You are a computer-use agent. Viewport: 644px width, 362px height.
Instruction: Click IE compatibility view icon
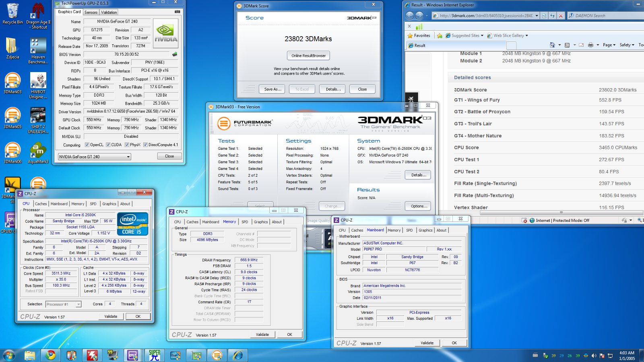[x=544, y=16]
